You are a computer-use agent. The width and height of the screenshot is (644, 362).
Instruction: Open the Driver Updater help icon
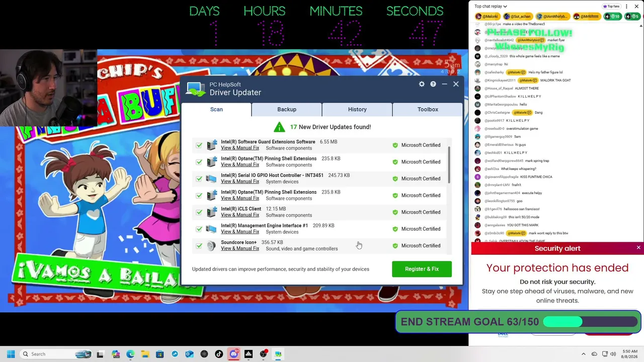(433, 84)
